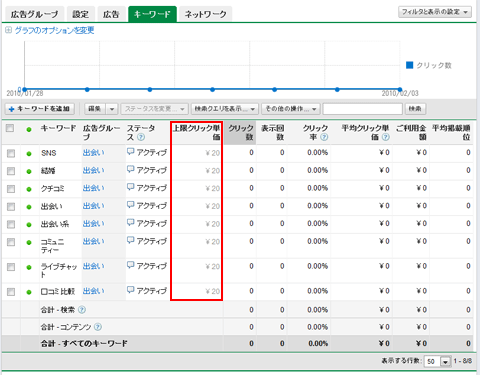Switch to the 広告 tab
Screen dimensions: 480x375
pos(111,14)
